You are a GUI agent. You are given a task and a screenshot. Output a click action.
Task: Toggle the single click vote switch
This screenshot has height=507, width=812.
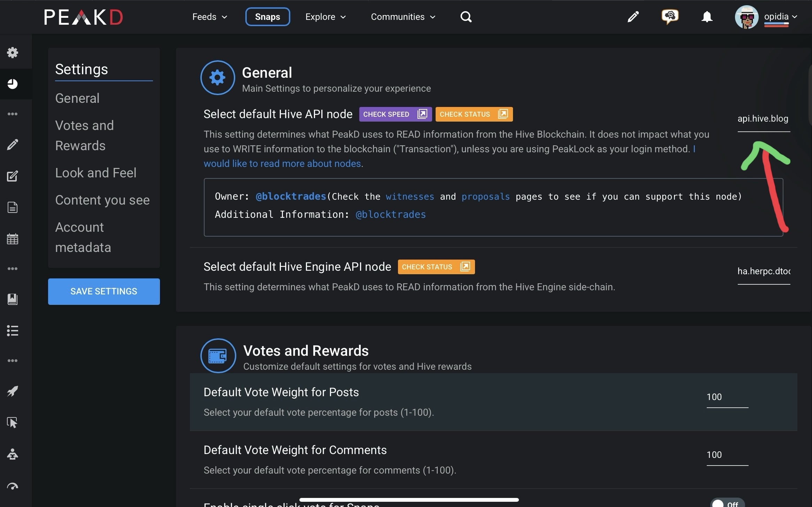click(x=727, y=504)
